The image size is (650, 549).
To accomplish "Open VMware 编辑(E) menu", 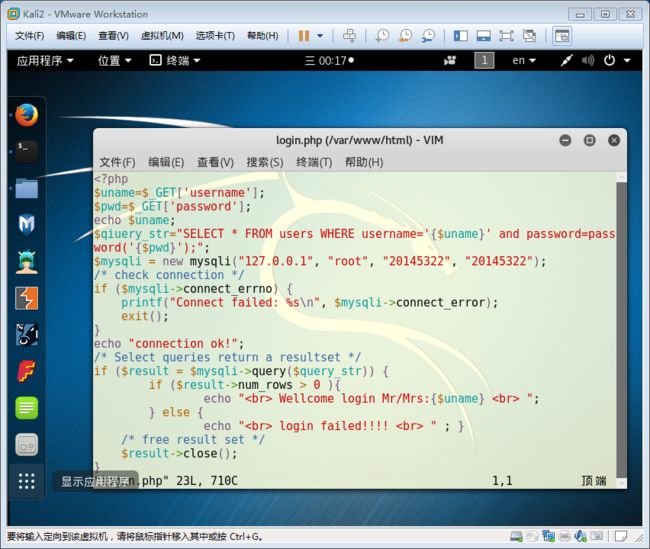I will [x=71, y=36].
